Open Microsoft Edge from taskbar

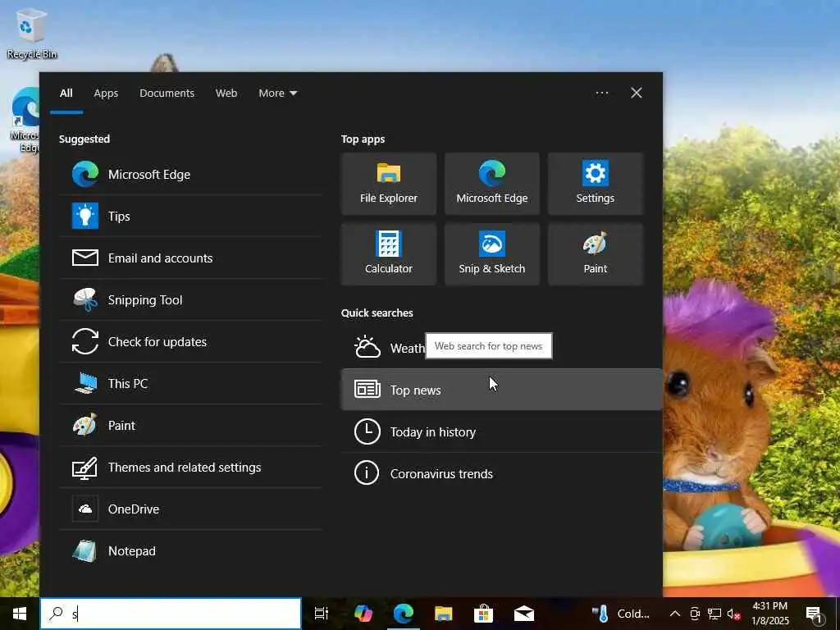(x=404, y=614)
